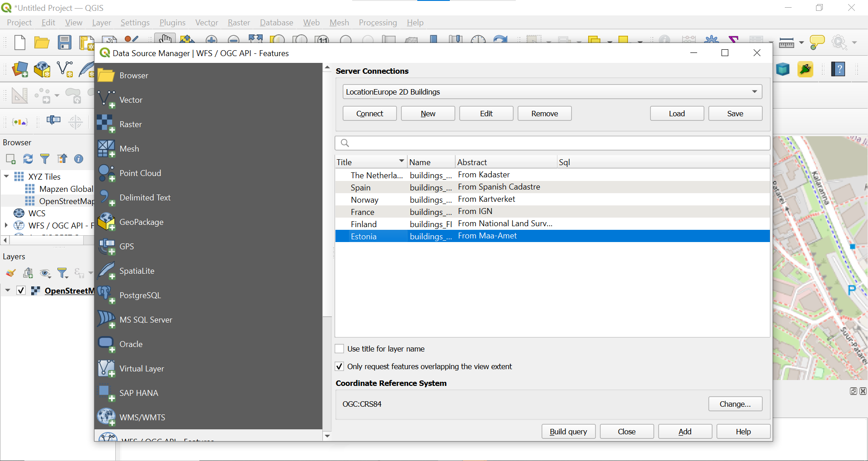Open the Database menu
The width and height of the screenshot is (868, 461).
277,23
